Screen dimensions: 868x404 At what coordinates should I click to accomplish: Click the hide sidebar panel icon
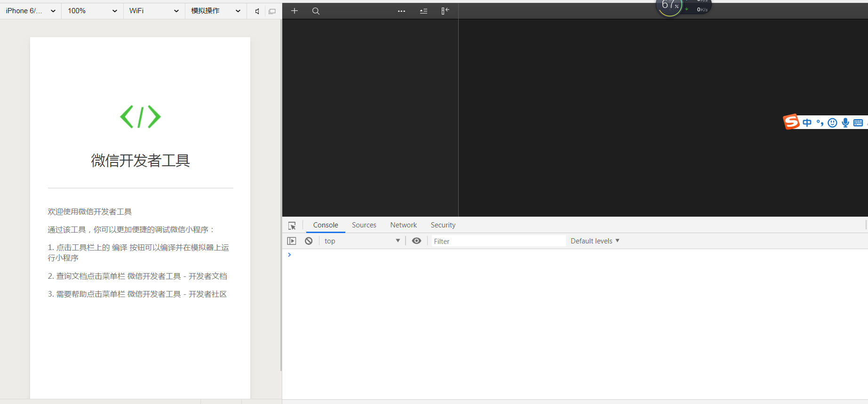(445, 11)
